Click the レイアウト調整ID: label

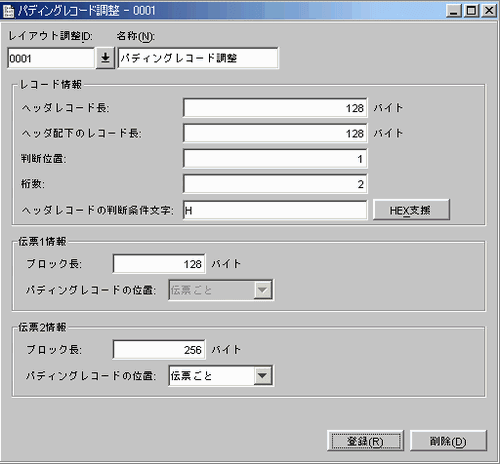coord(51,36)
